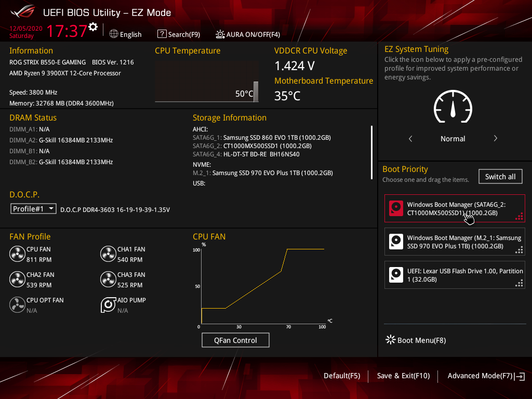Click Save & Exit(F10)

(x=403, y=376)
